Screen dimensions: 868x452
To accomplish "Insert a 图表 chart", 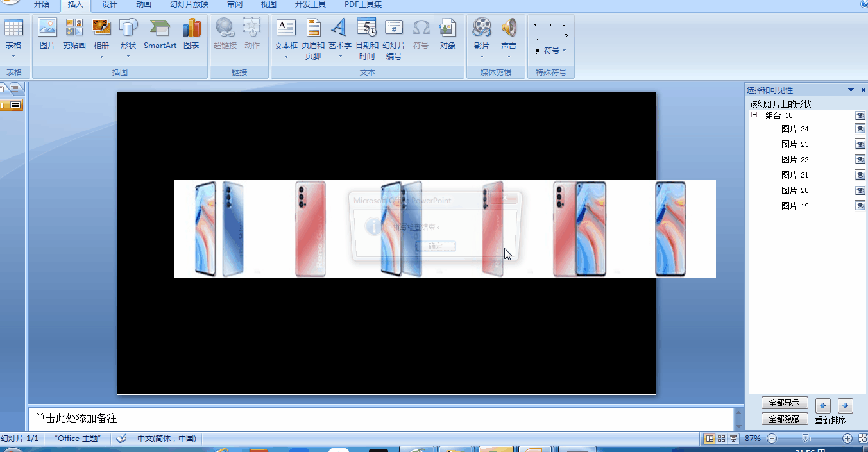I will point(191,34).
